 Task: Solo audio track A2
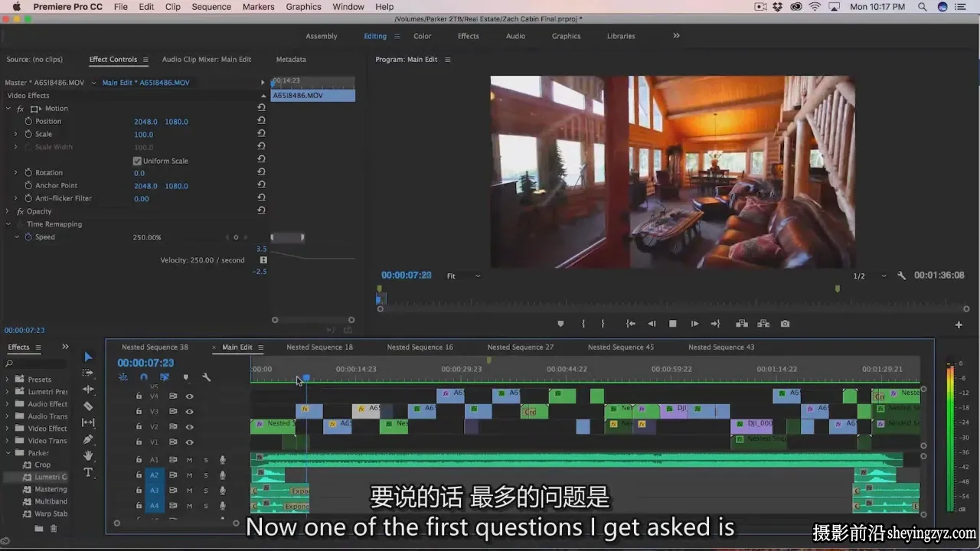[x=206, y=475]
